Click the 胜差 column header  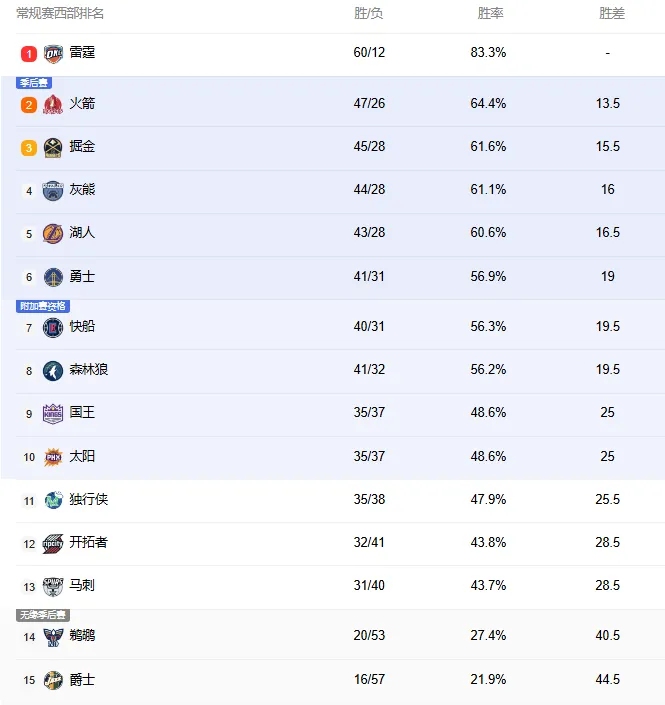click(612, 13)
